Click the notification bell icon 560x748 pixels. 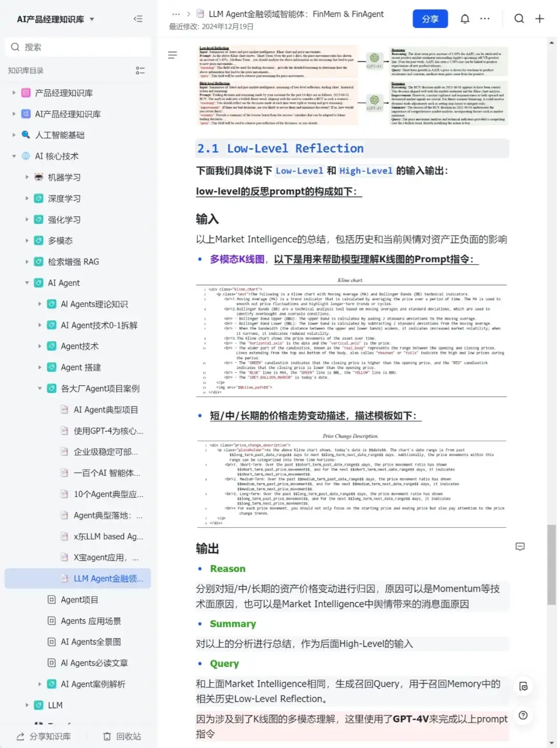[x=465, y=19]
